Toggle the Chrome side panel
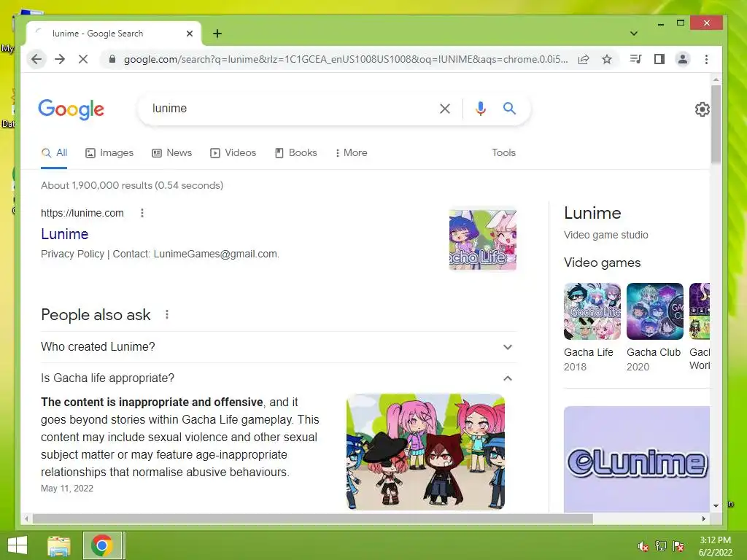Viewport: 747px width, 560px height. [x=659, y=59]
